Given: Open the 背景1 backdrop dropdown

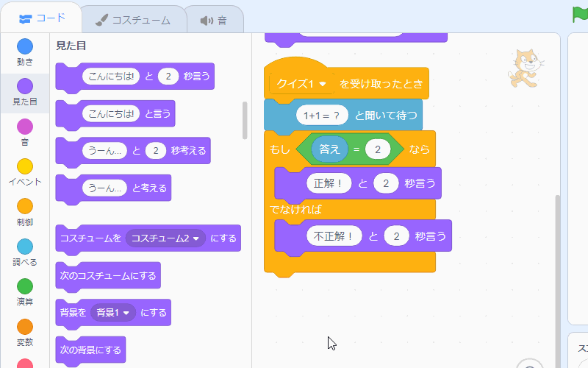Looking at the screenshot, I should point(113,312).
